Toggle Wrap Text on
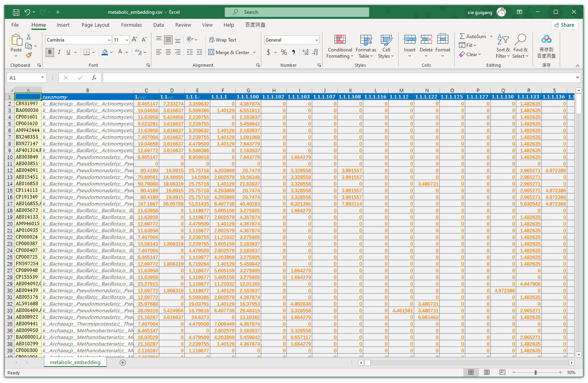 click(x=222, y=40)
